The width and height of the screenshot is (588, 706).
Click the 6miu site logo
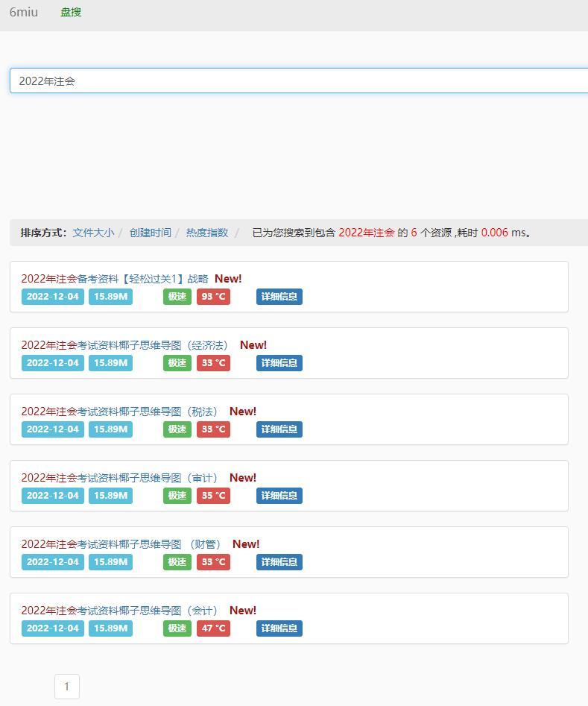pos(23,12)
